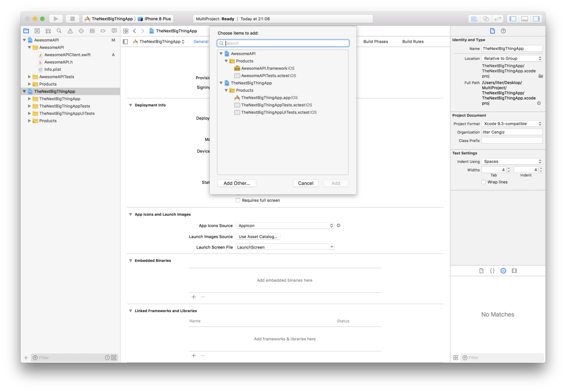The image size is (566, 392).
Task: Collapse Linked Frameworks and Libraries section
Action: 131,311
